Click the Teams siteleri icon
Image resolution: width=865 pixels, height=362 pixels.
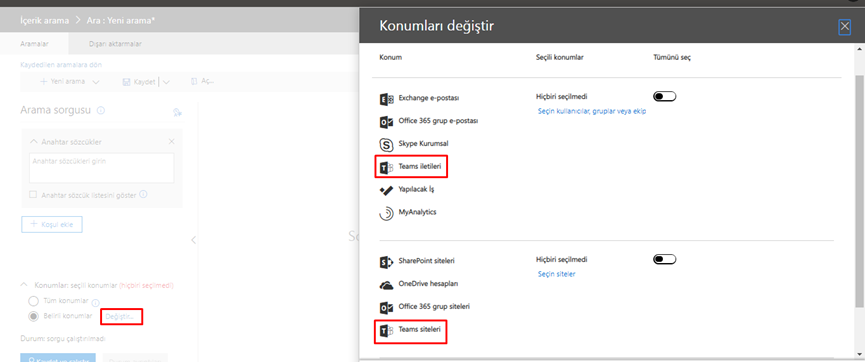tap(386, 331)
